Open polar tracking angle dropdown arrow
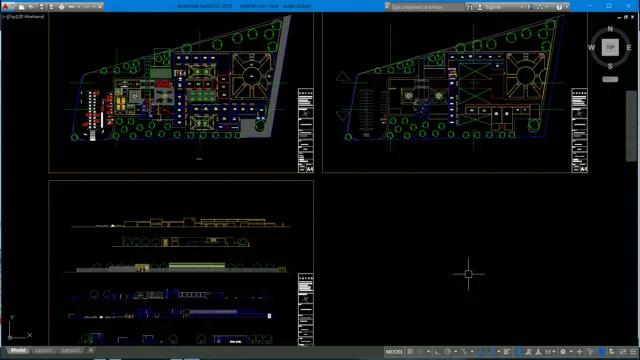The width and height of the screenshot is (640, 360). [x=456, y=352]
